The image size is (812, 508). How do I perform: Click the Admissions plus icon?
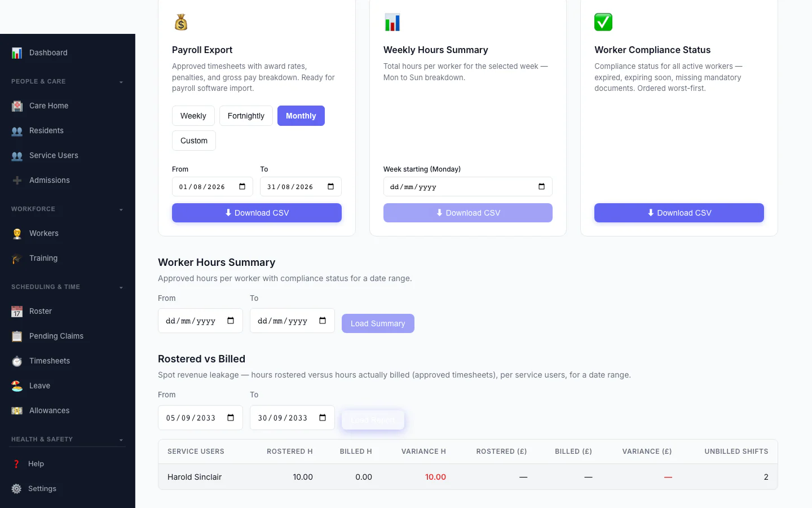(x=17, y=181)
